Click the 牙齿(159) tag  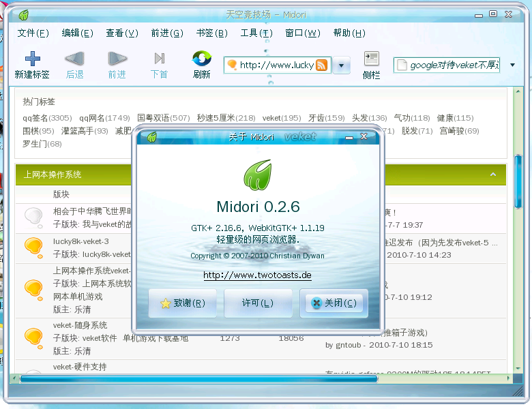(x=327, y=118)
